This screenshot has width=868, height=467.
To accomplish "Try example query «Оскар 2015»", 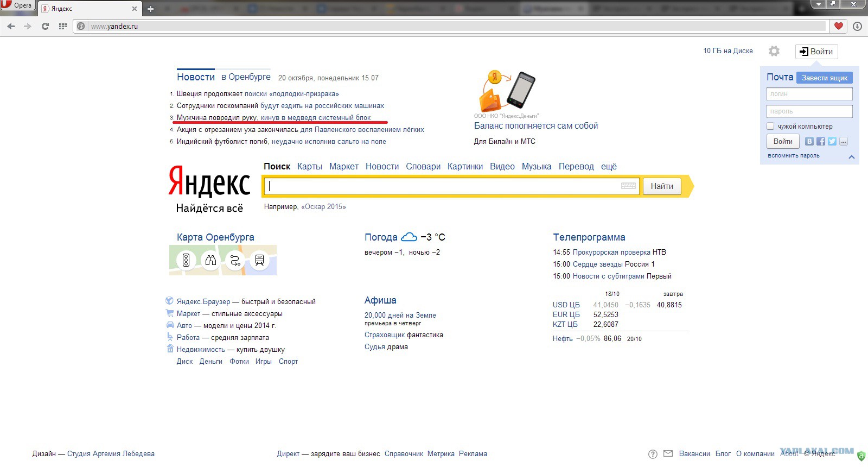I will click(x=323, y=207).
